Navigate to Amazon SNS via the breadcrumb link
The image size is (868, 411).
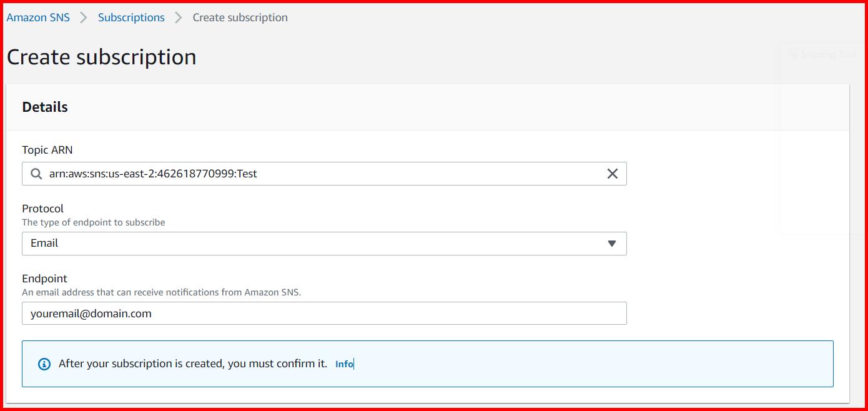[x=37, y=17]
